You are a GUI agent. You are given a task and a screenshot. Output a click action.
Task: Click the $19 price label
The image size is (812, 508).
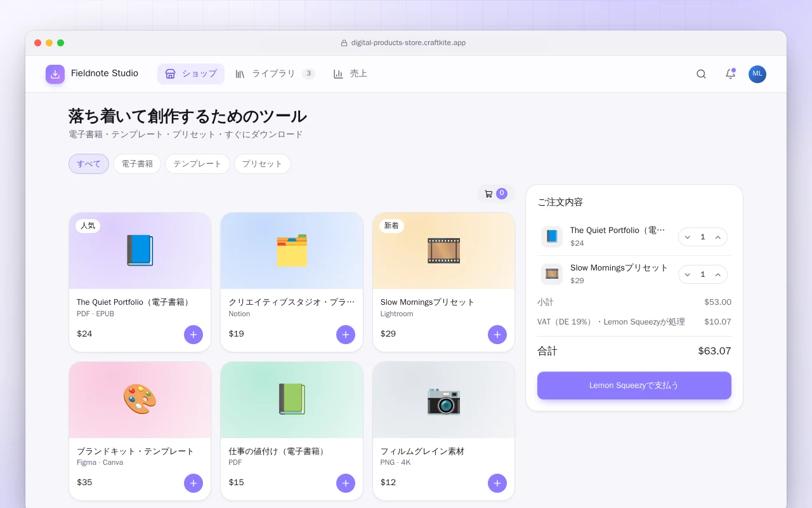coord(236,334)
